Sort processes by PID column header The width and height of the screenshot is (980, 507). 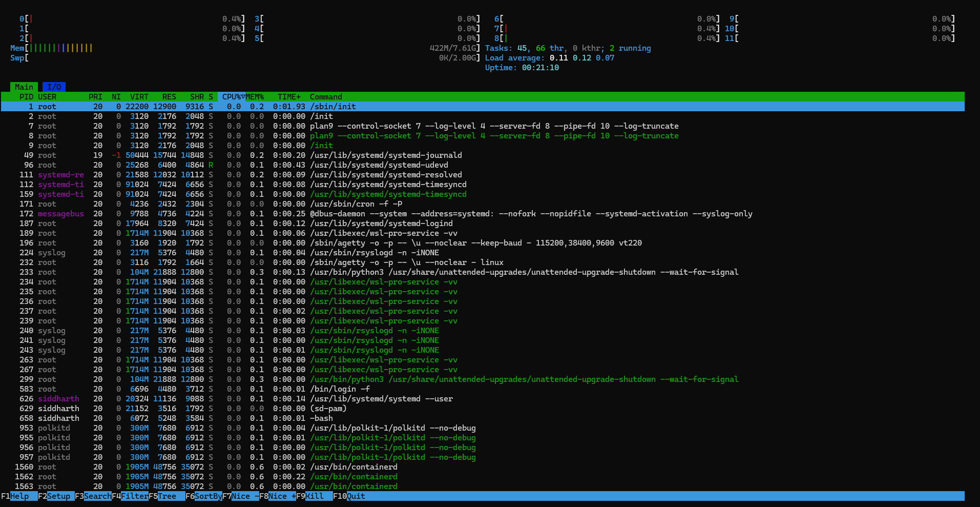click(26, 97)
